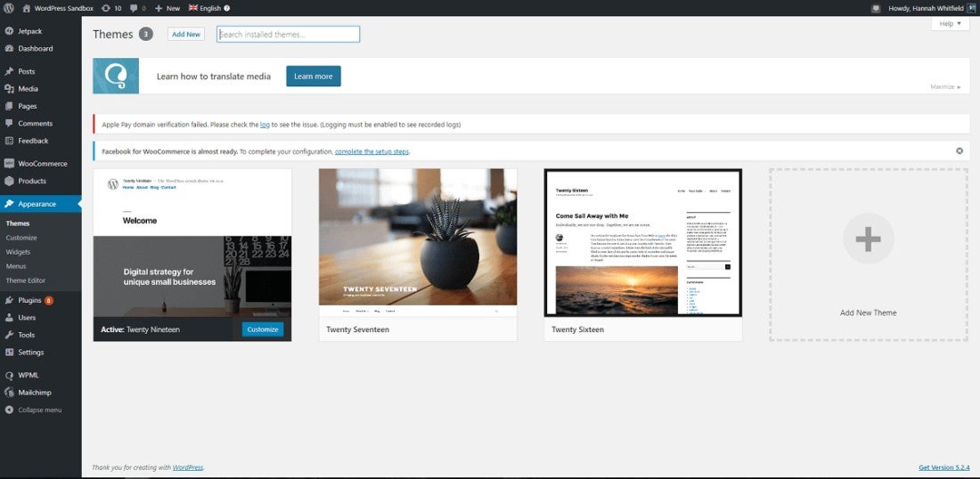Open the comments bubble icon in admin bar

(134, 8)
